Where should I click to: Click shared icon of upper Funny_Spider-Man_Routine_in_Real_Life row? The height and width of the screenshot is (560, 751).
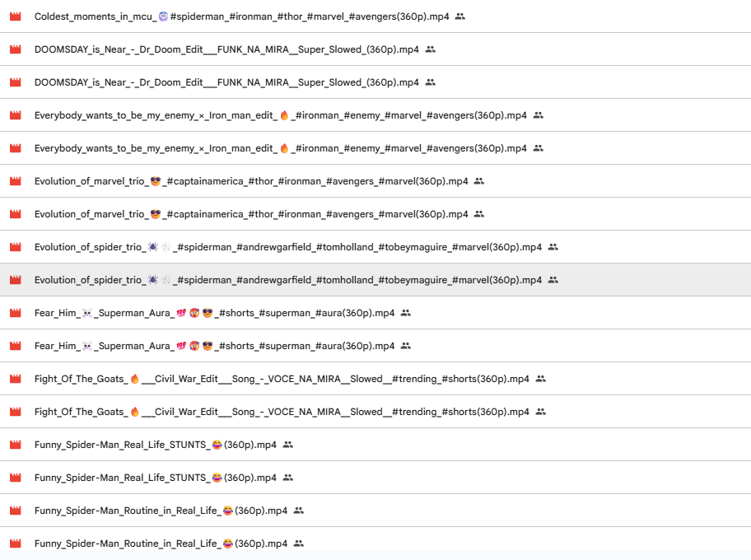click(x=298, y=511)
